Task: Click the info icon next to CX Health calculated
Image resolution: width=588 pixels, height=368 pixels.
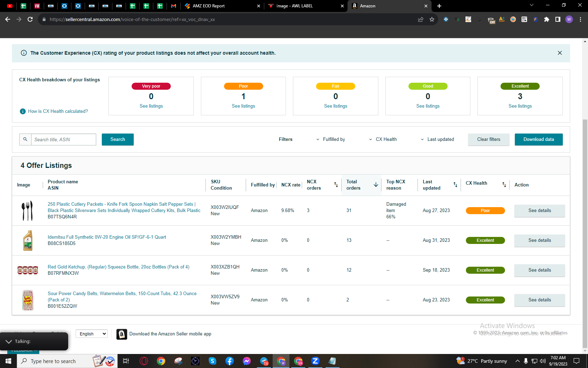Action: (23, 111)
